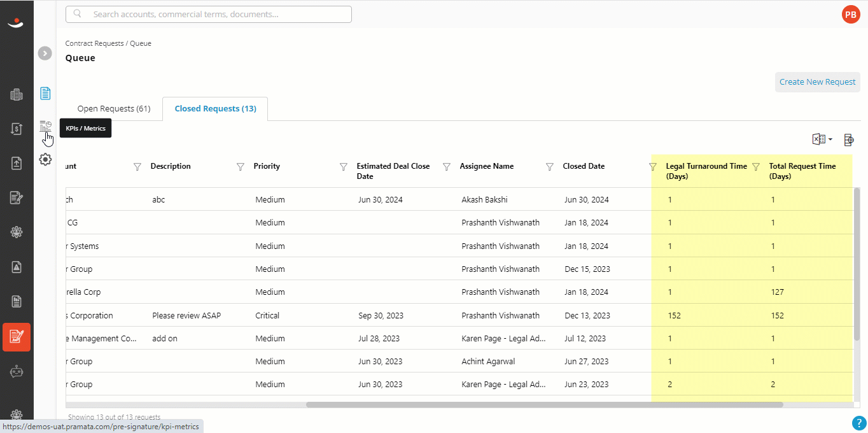Viewport: 868px width, 433px height.
Task: Filter the Assignee Name column
Action: coord(550,167)
